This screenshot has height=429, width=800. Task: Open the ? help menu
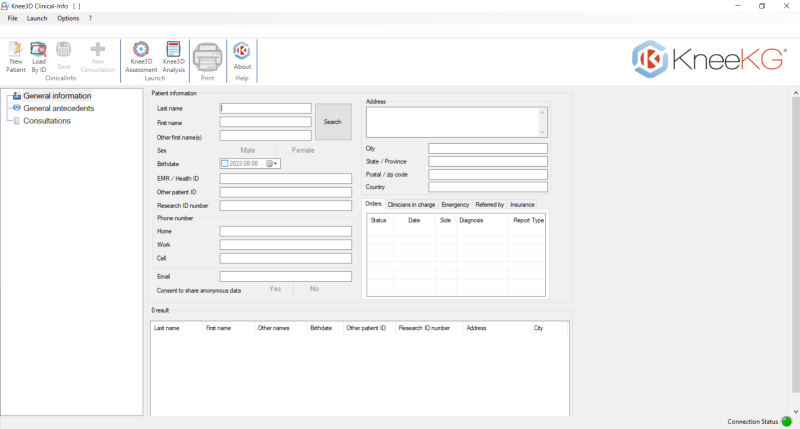(x=90, y=18)
